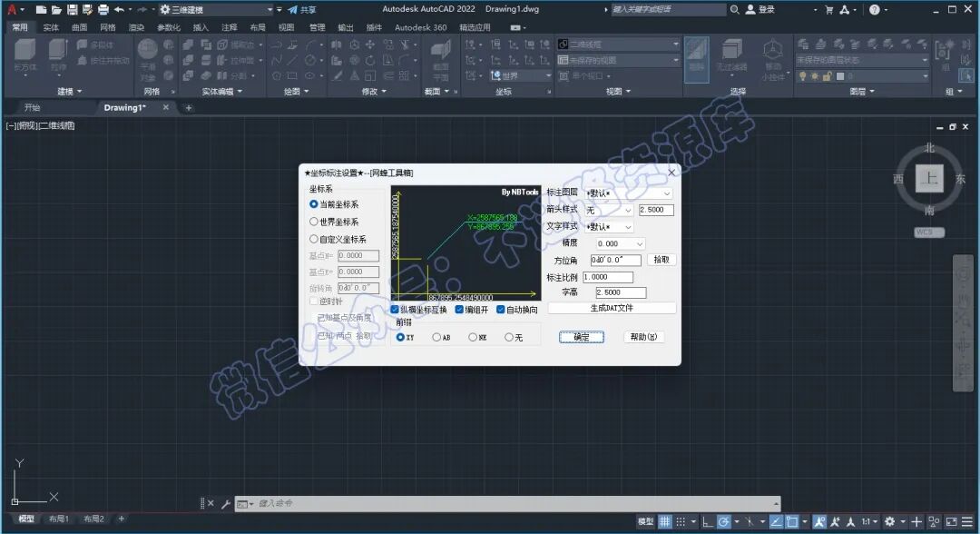Open the 未保存的视图 dropdown
980x534 pixels.
618,60
